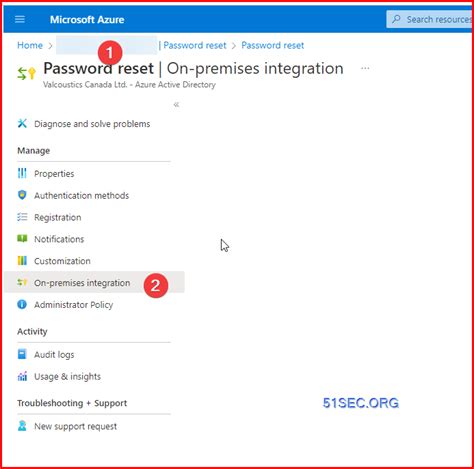Click Administrator Policy info icon
Screen dimensions: 474x469
22,304
